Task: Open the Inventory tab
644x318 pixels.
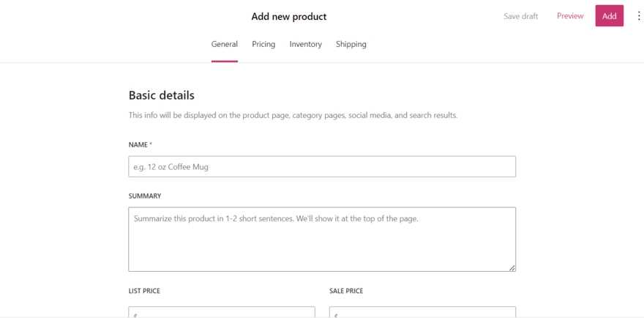Action: [306, 44]
